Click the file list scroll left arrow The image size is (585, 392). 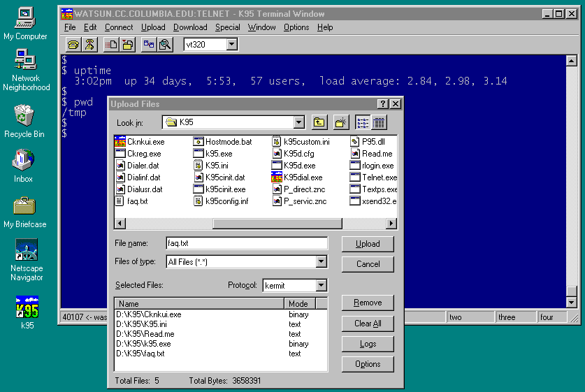coord(120,224)
